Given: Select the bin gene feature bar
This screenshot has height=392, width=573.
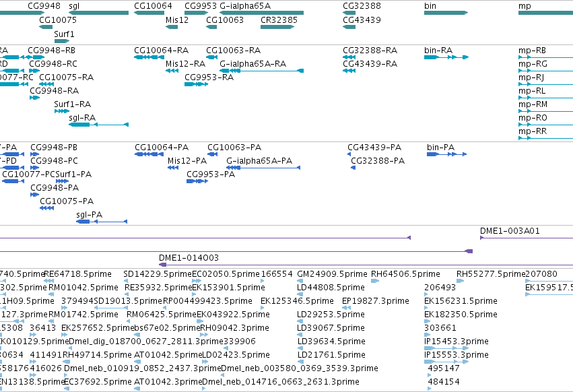Looking at the screenshot, I should pos(446,13).
